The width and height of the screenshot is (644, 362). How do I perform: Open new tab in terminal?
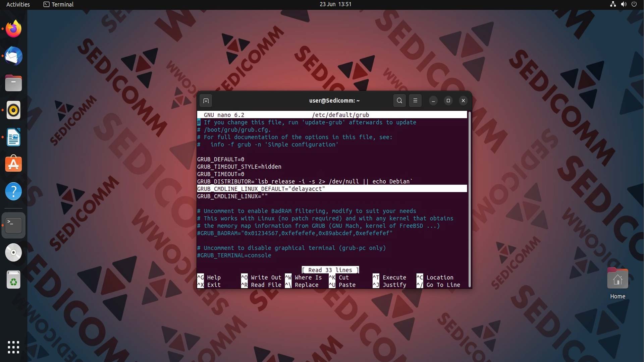click(206, 101)
